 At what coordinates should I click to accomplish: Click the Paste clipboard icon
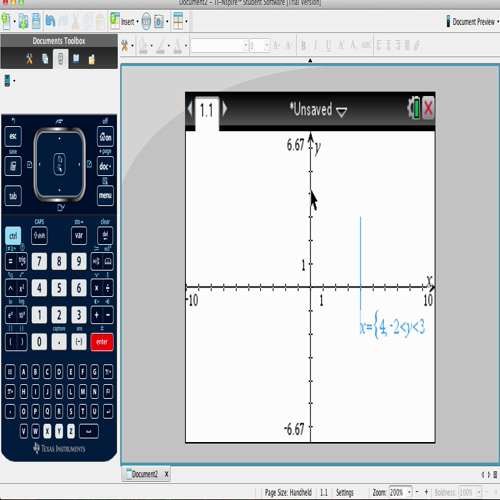click(x=100, y=21)
